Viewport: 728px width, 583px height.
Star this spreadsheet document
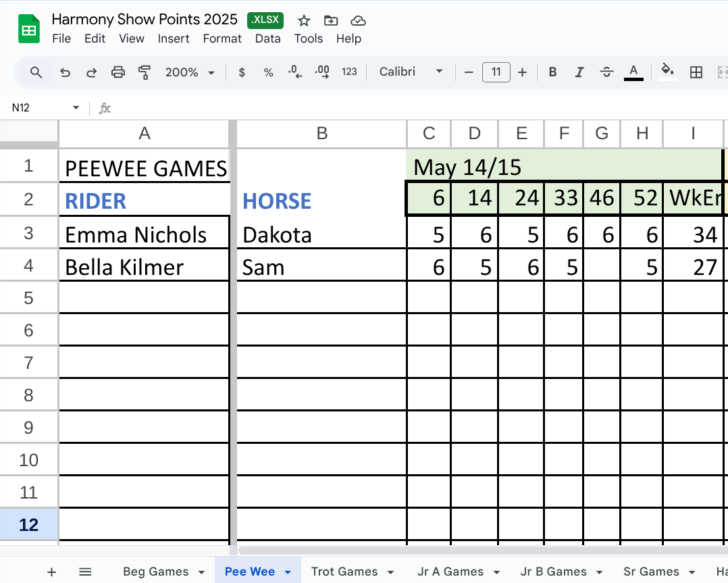click(304, 20)
